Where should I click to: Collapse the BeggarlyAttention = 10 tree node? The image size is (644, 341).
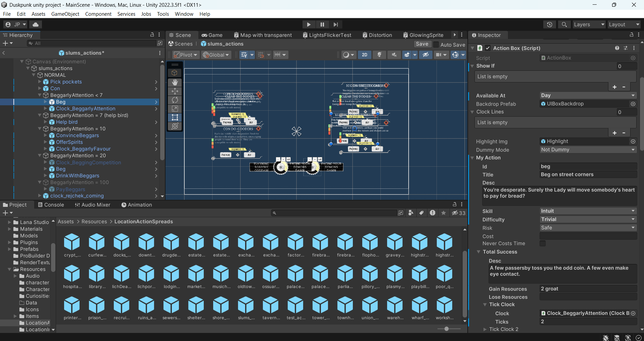pyautogui.click(x=40, y=129)
